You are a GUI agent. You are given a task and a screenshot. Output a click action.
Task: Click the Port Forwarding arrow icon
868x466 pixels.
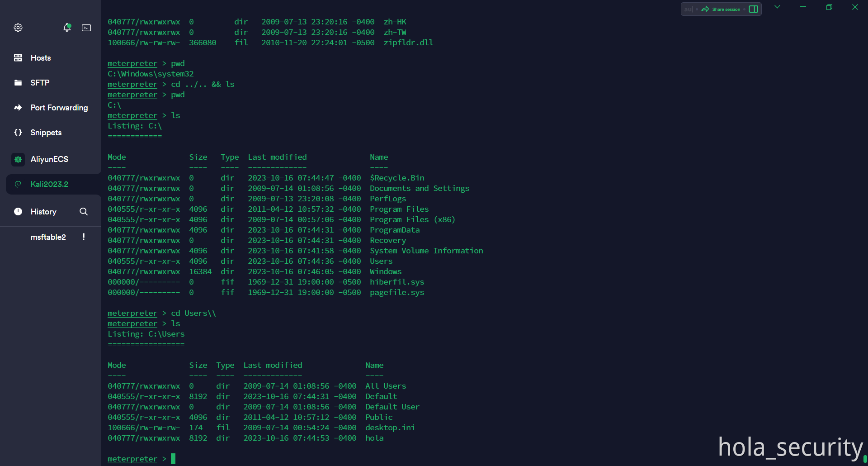click(x=18, y=108)
